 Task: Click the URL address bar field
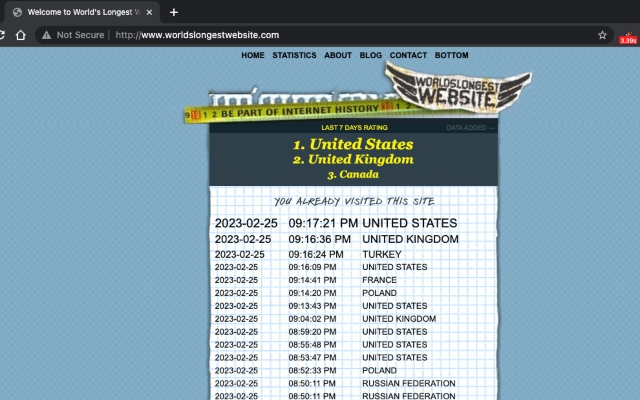point(350,34)
